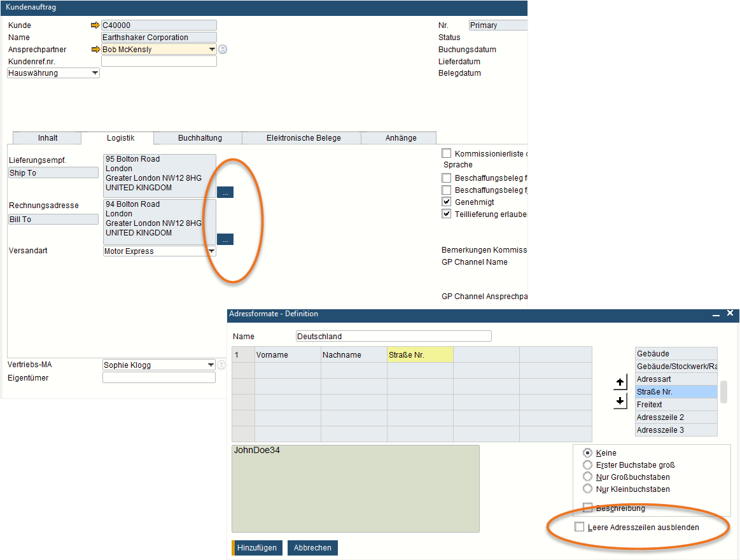Enable Leere Adresszeilen ausblenden
The image size is (740, 560).
580,526
